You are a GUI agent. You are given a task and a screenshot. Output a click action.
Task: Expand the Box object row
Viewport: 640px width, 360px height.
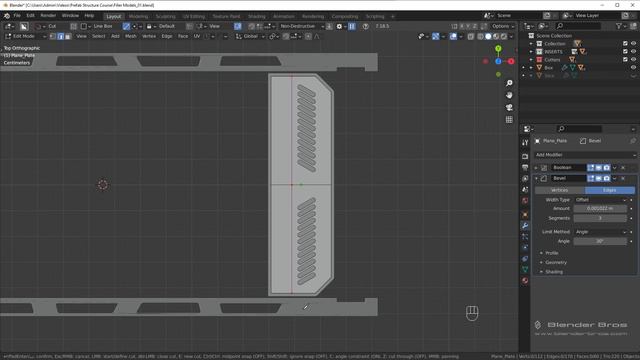tap(531, 68)
